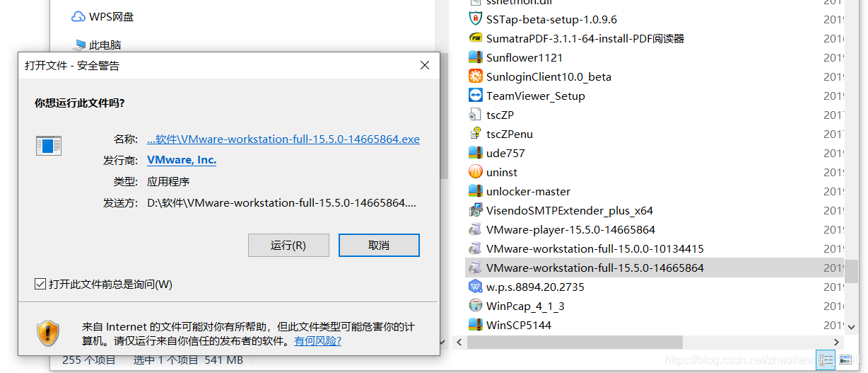The height and width of the screenshot is (373, 868).
Task: Click the SSTap-beta-setup shield icon
Action: point(475,19)
